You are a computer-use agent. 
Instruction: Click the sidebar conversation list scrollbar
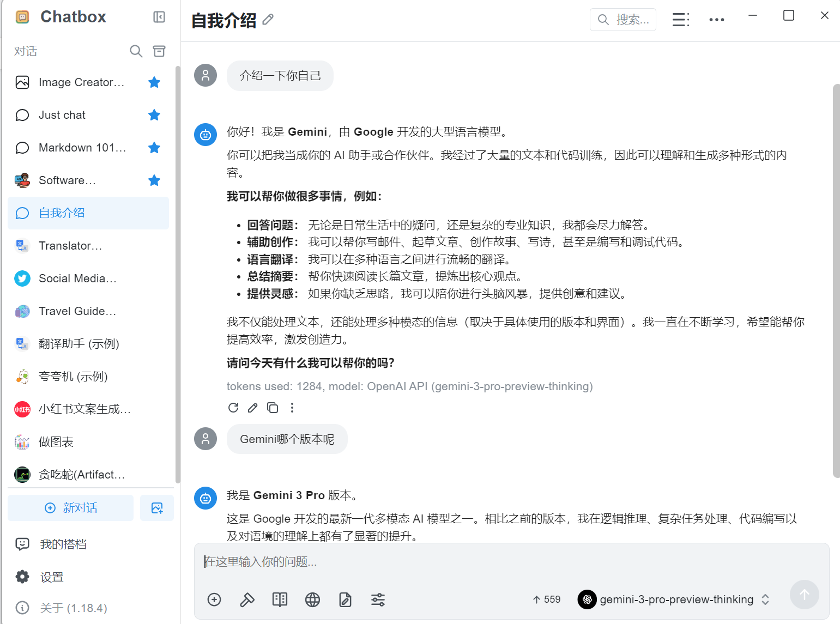coord(178,274)
